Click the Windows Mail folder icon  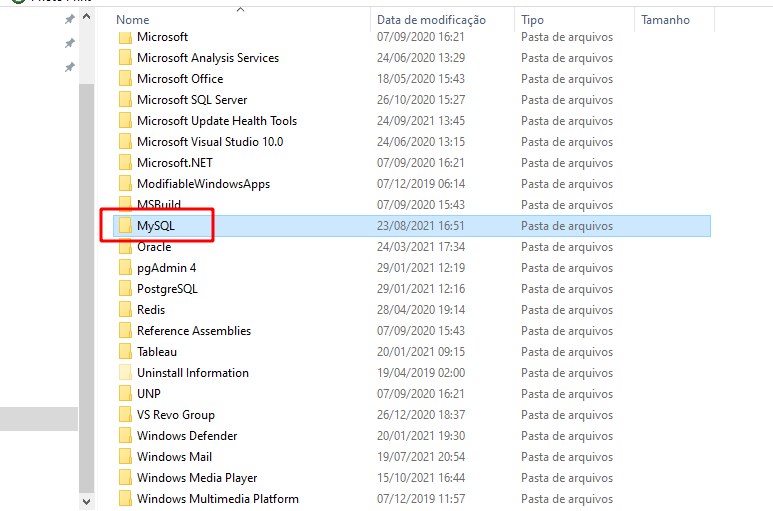click(125, 457)
